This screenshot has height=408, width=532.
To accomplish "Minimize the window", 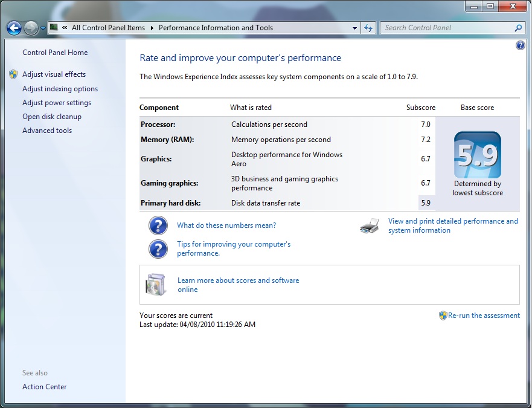I will tap(474, 6).
